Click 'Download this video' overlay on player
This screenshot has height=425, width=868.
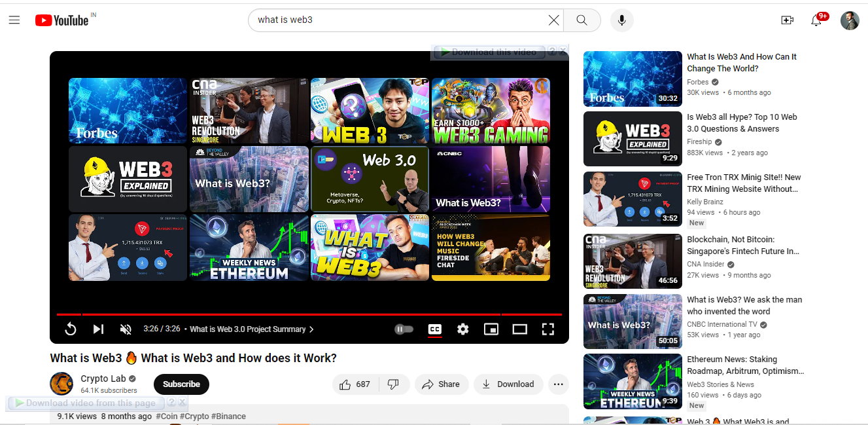point(489,52)
